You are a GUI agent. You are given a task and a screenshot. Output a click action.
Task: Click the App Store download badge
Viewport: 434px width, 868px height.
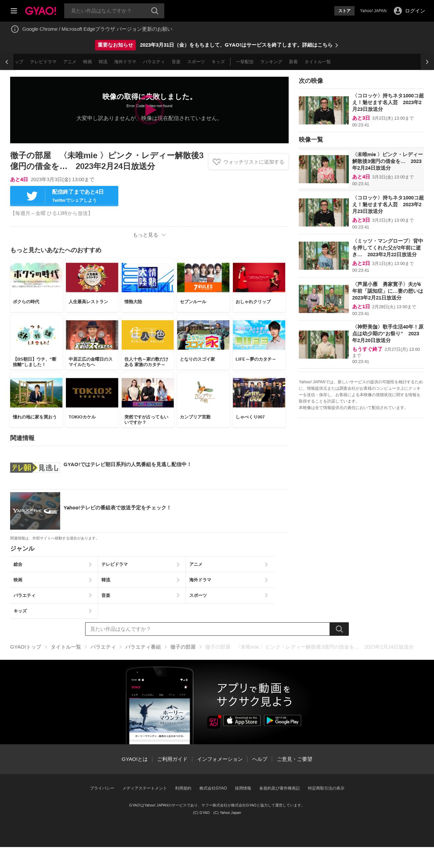point(242,721)
